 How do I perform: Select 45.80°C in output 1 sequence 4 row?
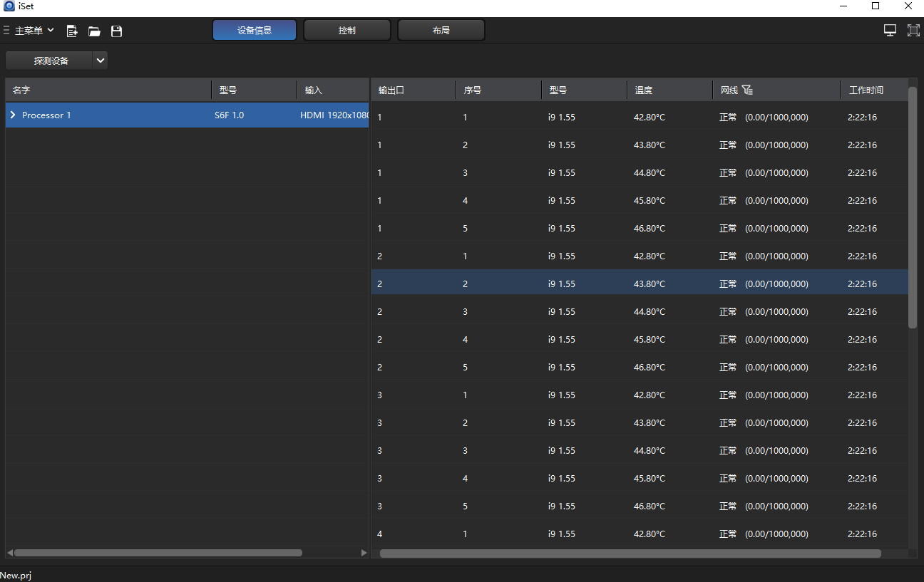650,200
